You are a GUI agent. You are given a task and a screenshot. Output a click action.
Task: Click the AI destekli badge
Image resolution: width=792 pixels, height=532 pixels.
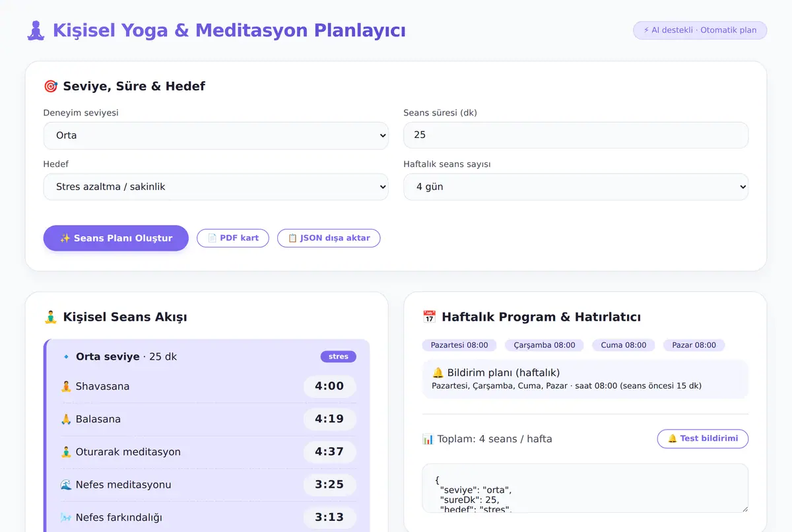[700, 30]
